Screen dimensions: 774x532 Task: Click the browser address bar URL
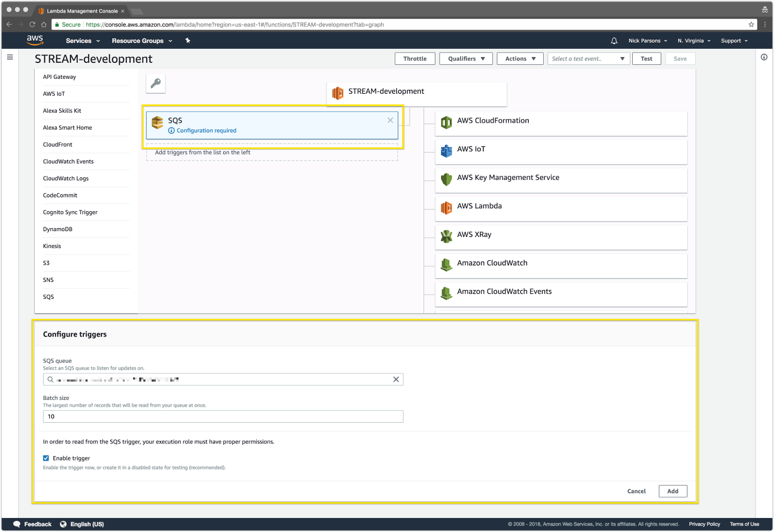tap(235, 25)
